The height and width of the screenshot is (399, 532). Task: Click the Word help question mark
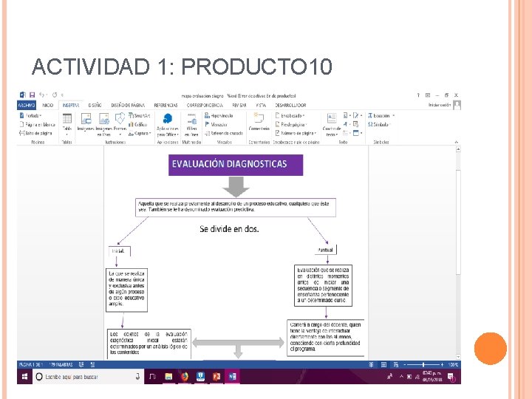coord(418,95)
